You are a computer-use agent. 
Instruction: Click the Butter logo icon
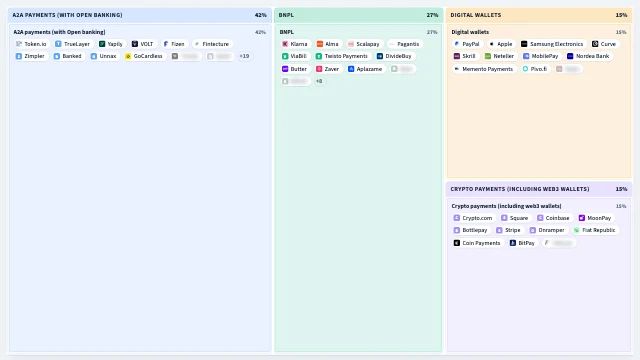(285, 69)
